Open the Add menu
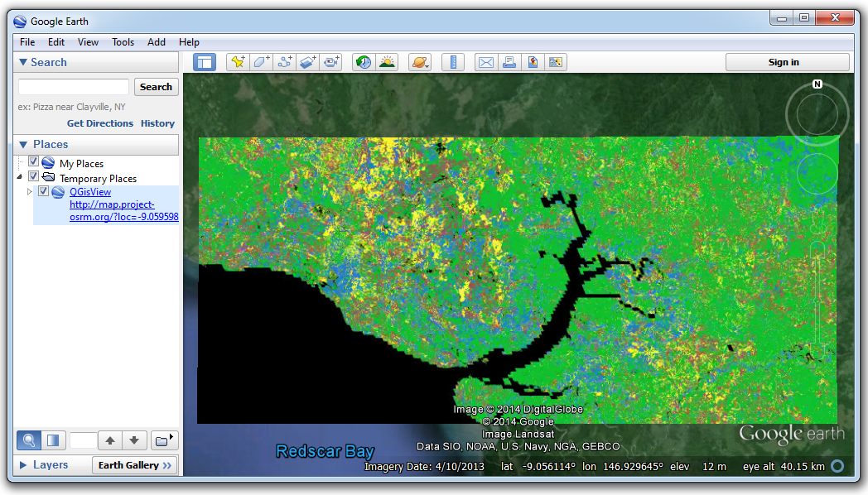The image size is (868, 495). [157, 42]
